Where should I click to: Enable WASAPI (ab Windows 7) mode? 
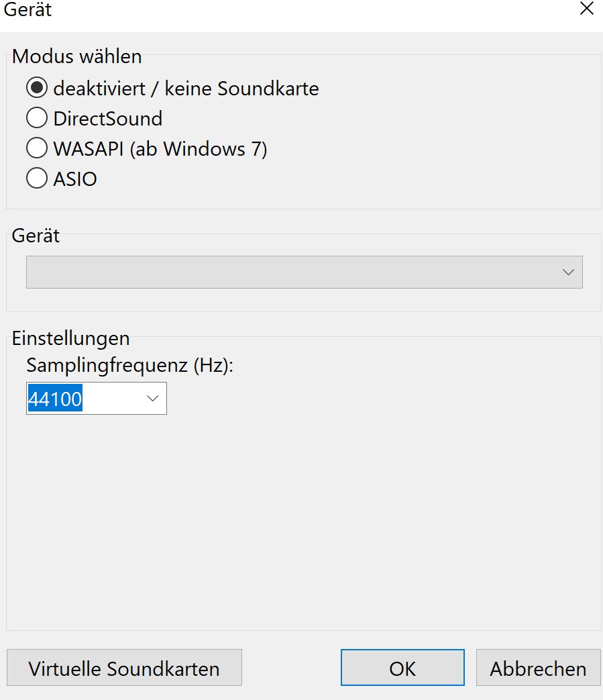pyautogui.click(x=36, y=148)
